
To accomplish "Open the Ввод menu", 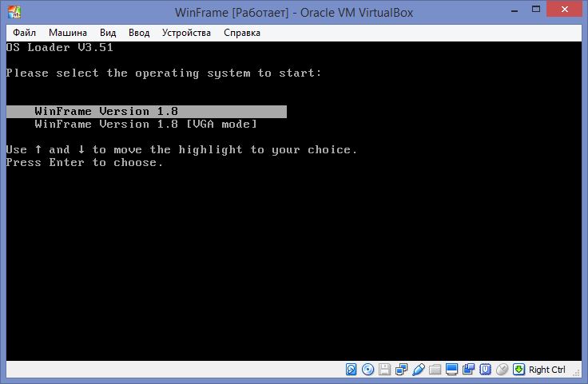I will coord(139,33).
